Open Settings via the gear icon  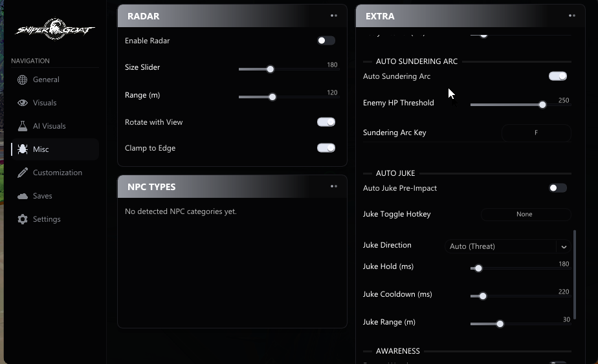22,219
